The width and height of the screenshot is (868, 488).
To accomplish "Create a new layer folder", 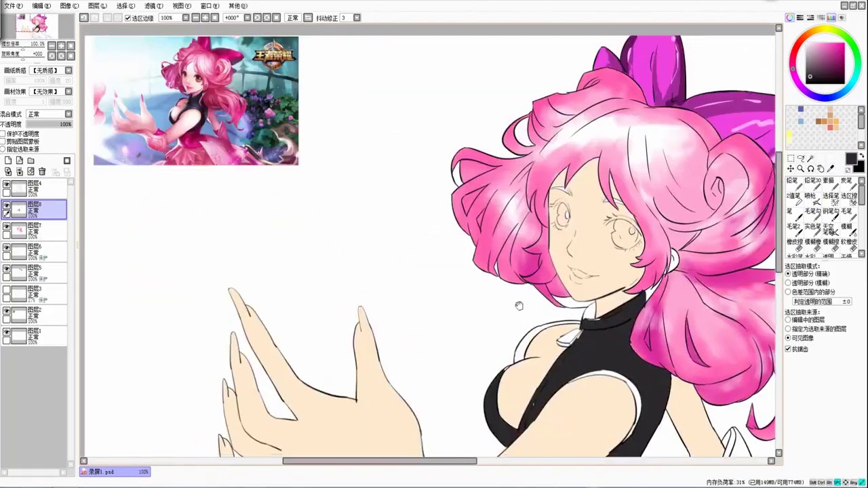I will coord(31,161).
